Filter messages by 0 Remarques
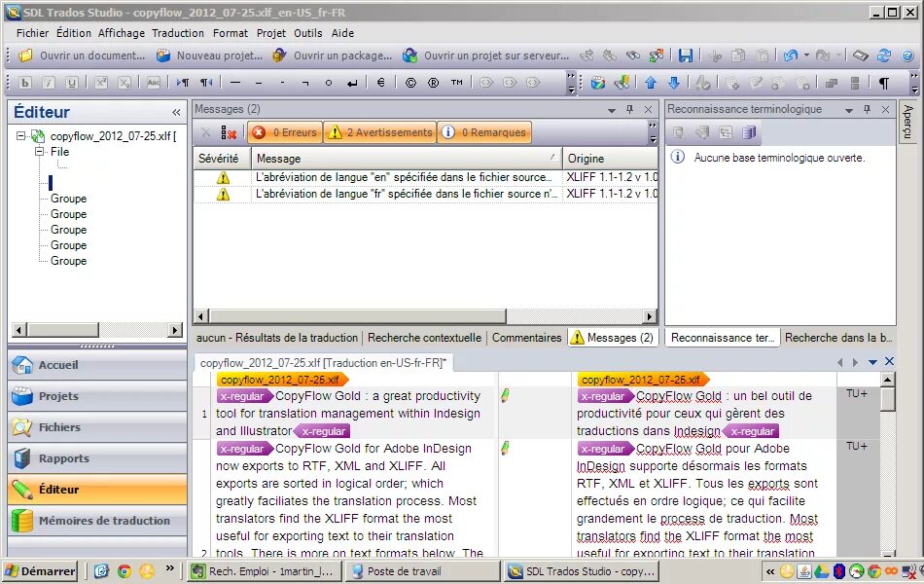Viewport: 924px width, 584px height. click(484, 132)
